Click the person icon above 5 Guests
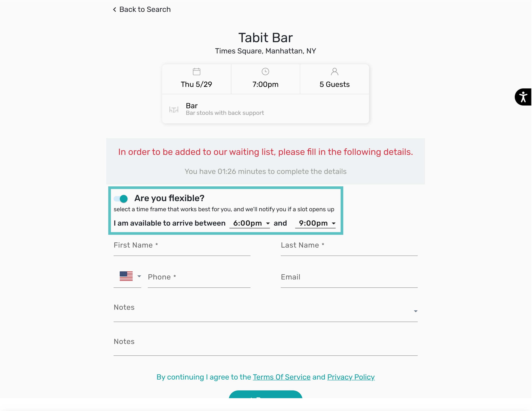 pos(334,72)
